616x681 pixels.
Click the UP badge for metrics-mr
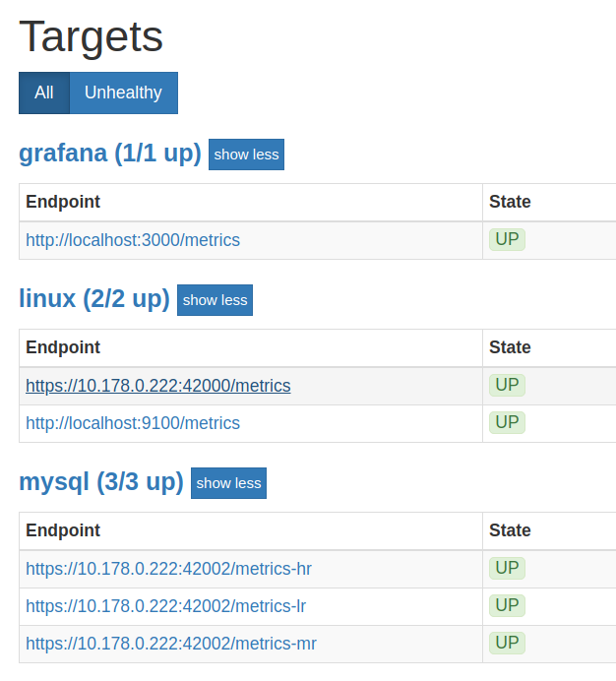pos(507,644)
